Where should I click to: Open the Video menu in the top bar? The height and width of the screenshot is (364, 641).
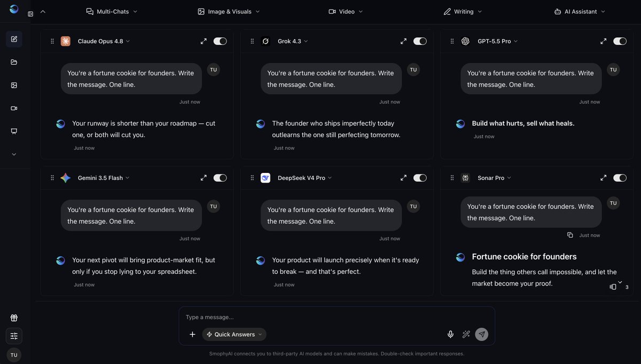coord(346,11)
